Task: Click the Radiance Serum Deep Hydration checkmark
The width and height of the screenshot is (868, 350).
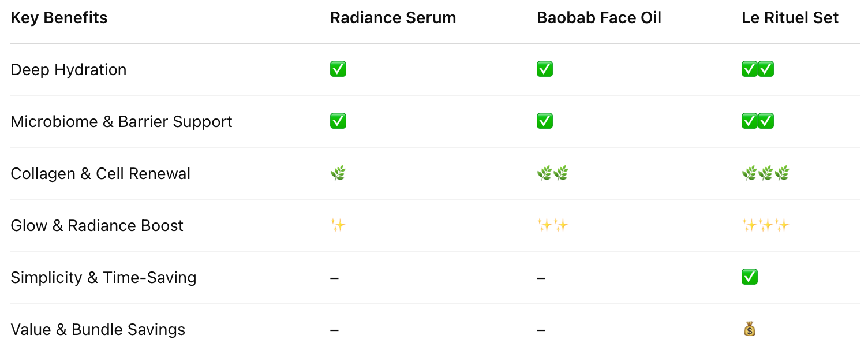Action: tap(338, 69)
